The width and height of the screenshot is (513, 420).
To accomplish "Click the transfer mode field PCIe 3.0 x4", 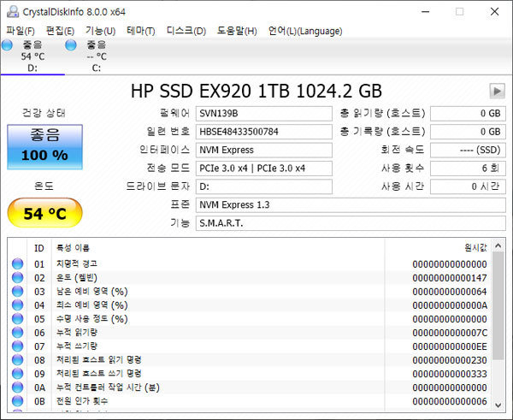I will 264,169.
